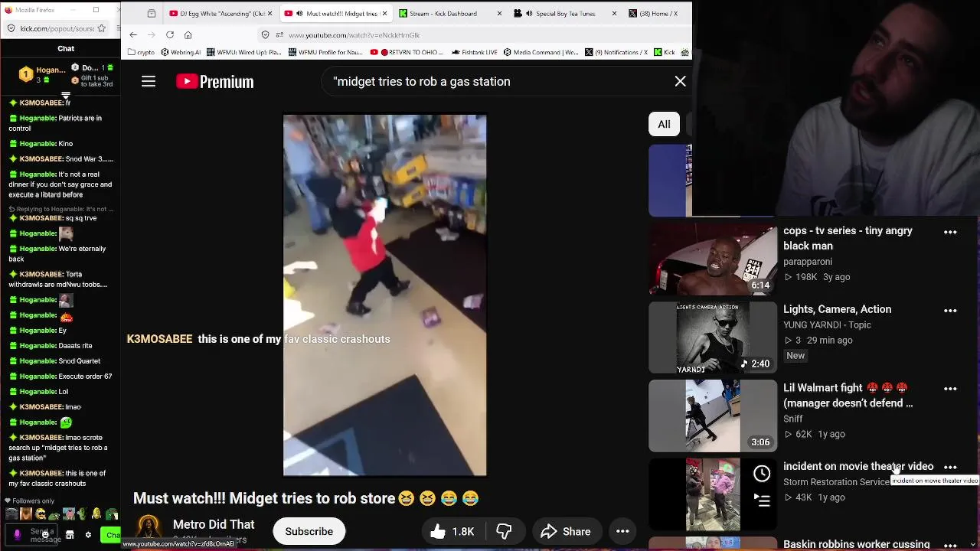Open 'YUNG YARNDI - Topic' channel name
Image resolution: width=980 pixels, height=551 pixels.
(827, 324)
